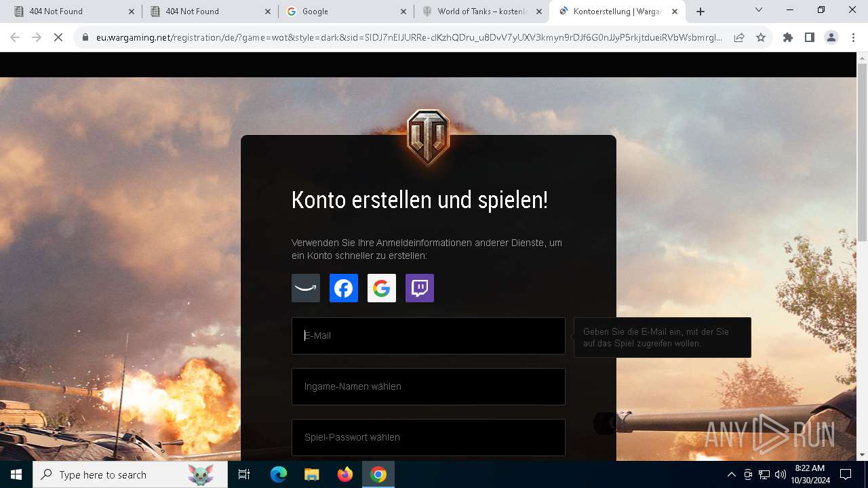Viewport: 868px width, 488px height.
Task: Switch to the World of Tanks tab
Action: (481, 12)
